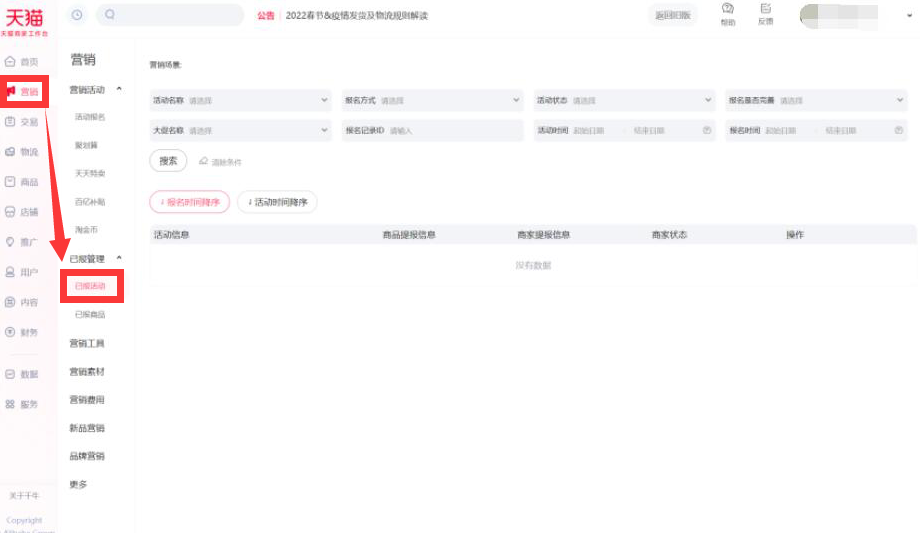Go to 首页 home in left sidebar

(22, 62)
